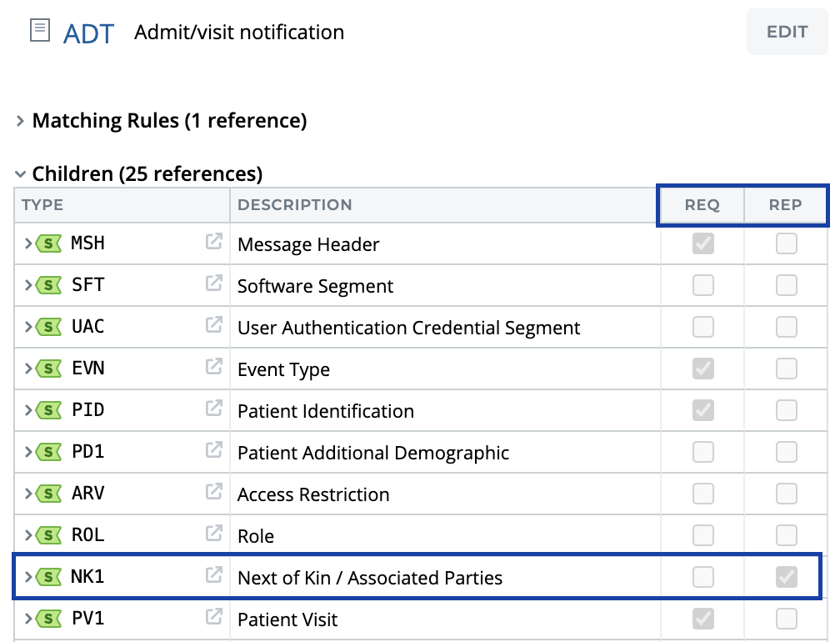Select the ARV segment row name
The image size is (840, 642).
coord(87,493)
